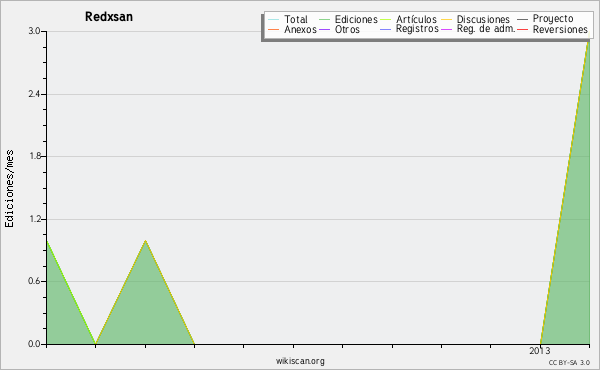The height and width of the screenshot is (370, 600).
Task: Click the Reg. de adm. legend entry
Action: point(486,29)
